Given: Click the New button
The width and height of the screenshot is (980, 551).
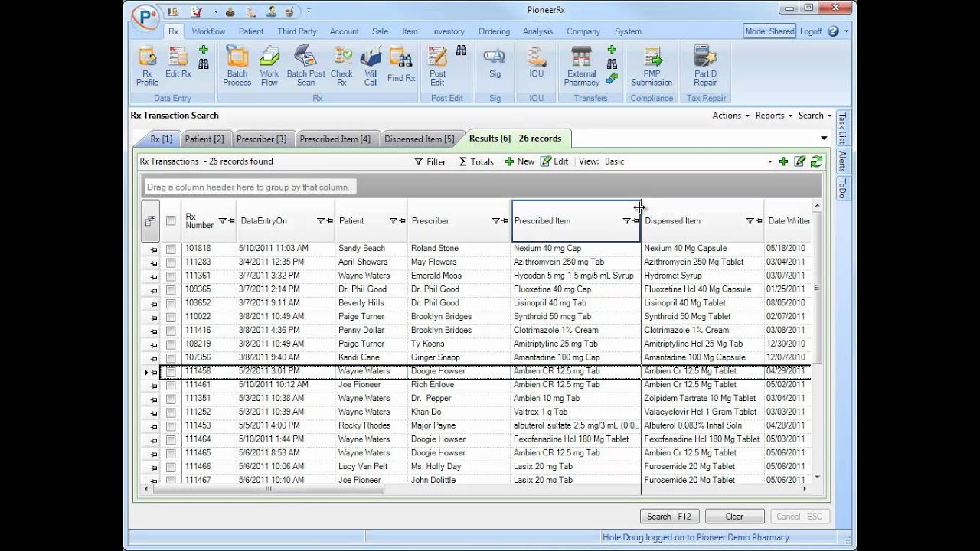Looking at the screenshot, I should pos(520,161).
